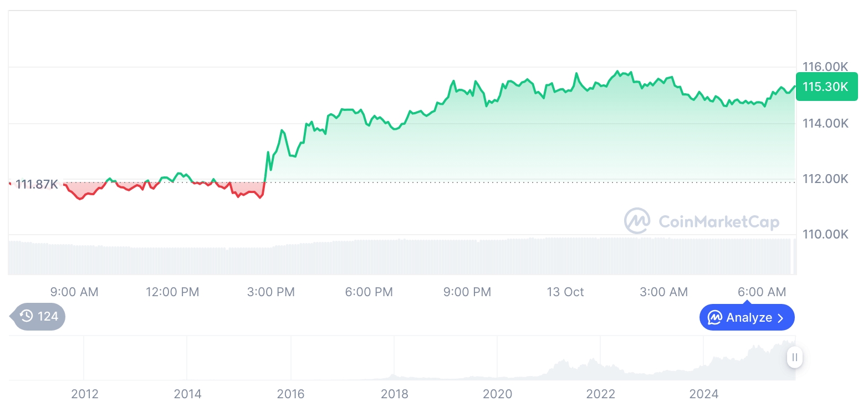Click the 116.00K price axis label
The image size is (868, 406).
[825, 67]
